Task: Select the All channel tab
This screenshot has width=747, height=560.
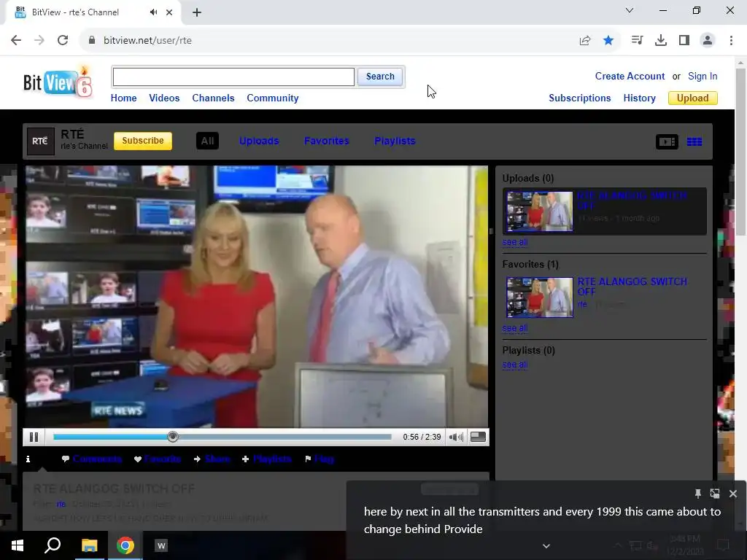Action: 207,141
